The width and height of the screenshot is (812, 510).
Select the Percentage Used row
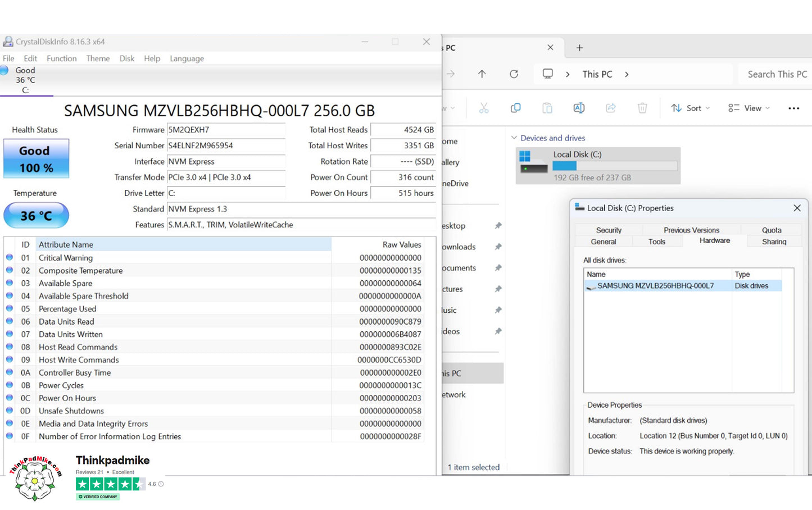214,309
